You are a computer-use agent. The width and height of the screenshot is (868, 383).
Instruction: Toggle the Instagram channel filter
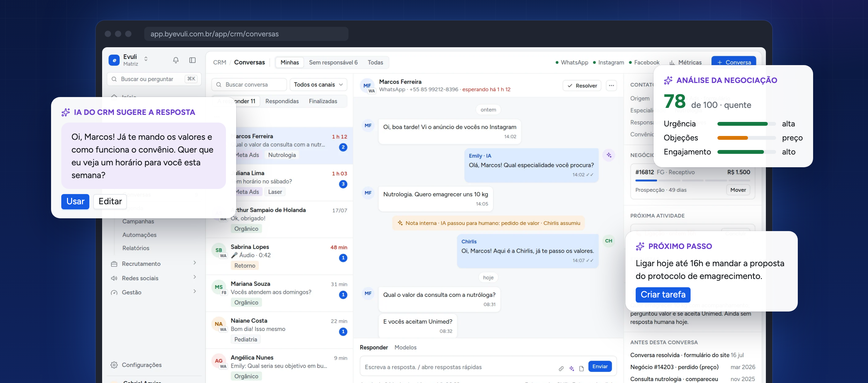point(608,62)
